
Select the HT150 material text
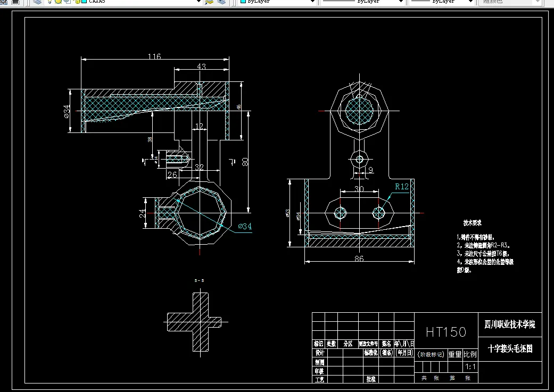point(446,332)
